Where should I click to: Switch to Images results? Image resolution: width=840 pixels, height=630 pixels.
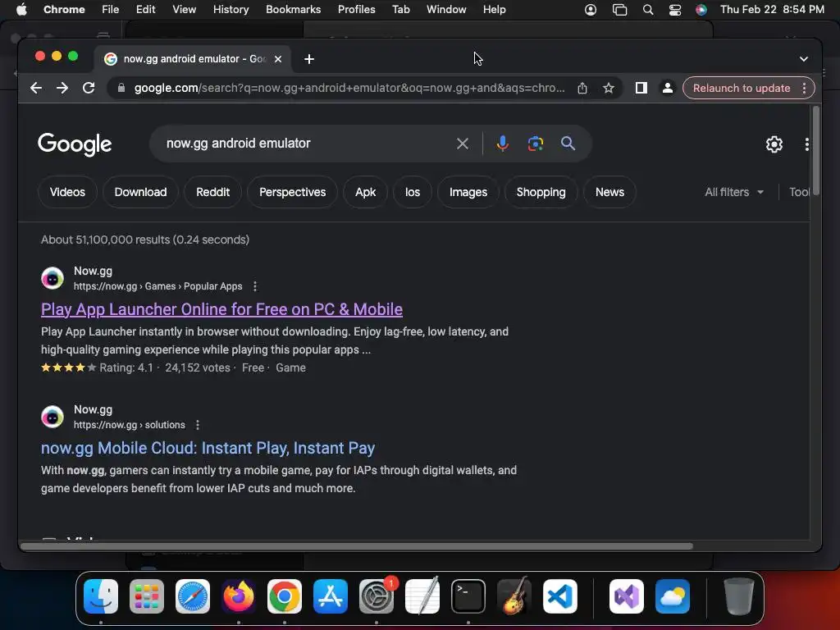468,192
